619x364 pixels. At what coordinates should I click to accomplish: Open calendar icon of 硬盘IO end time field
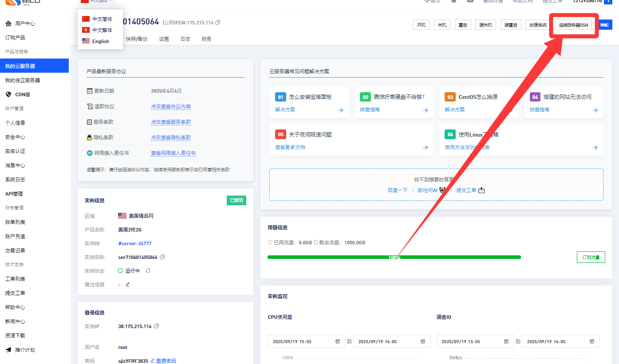(592, 341)
